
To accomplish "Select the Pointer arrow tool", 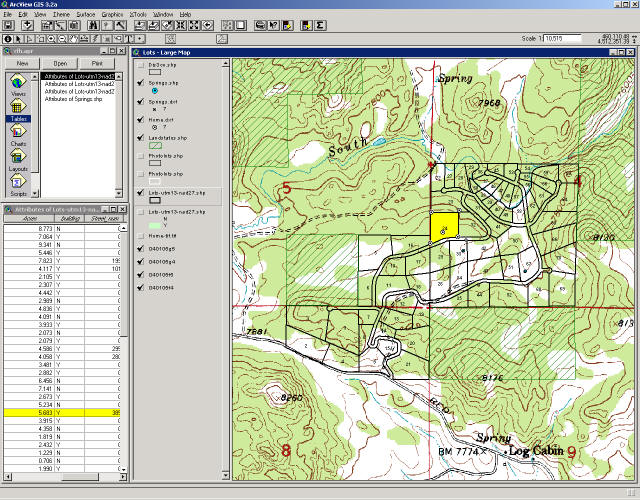I will coord(19,39).
